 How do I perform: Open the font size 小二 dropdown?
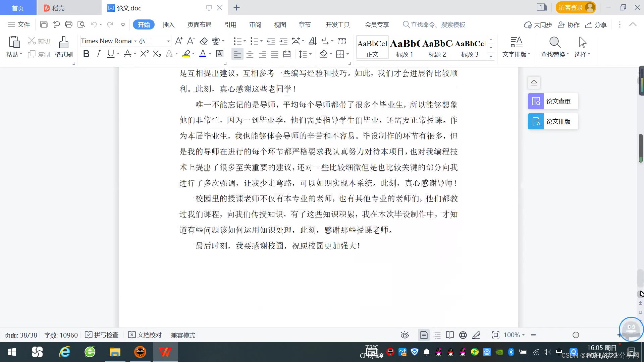(x=168, y=41)
